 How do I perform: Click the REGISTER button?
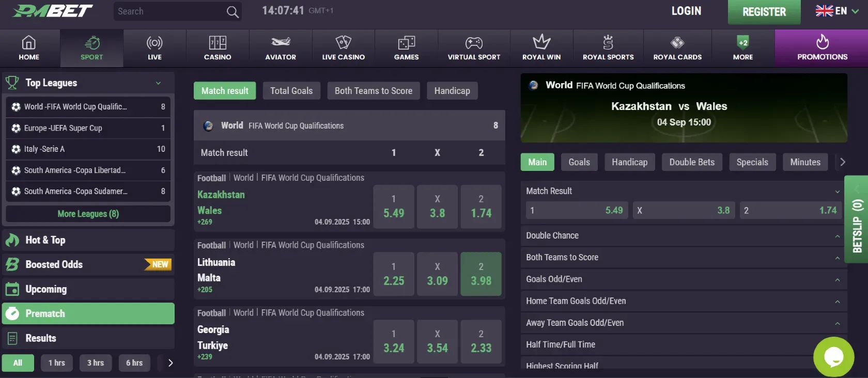point(764,12)
